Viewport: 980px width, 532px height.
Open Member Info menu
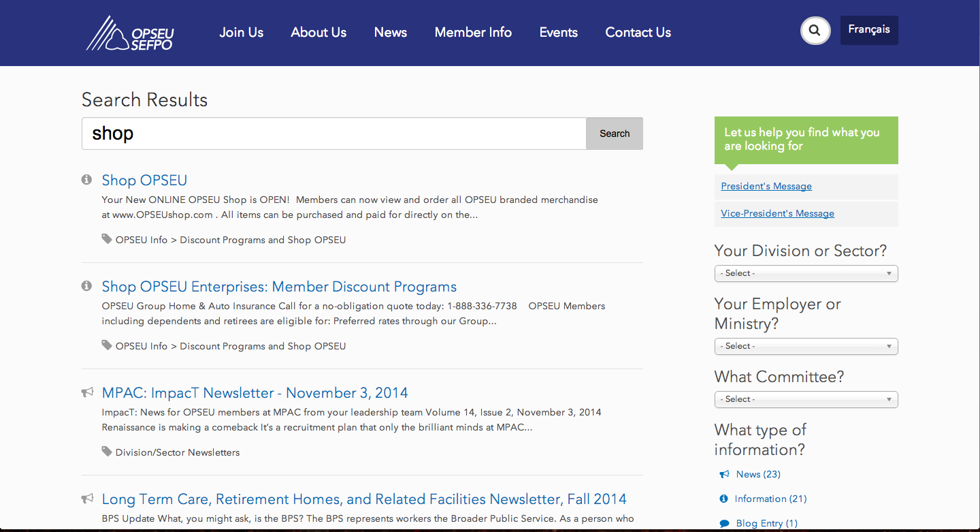(x=473, y=32)
